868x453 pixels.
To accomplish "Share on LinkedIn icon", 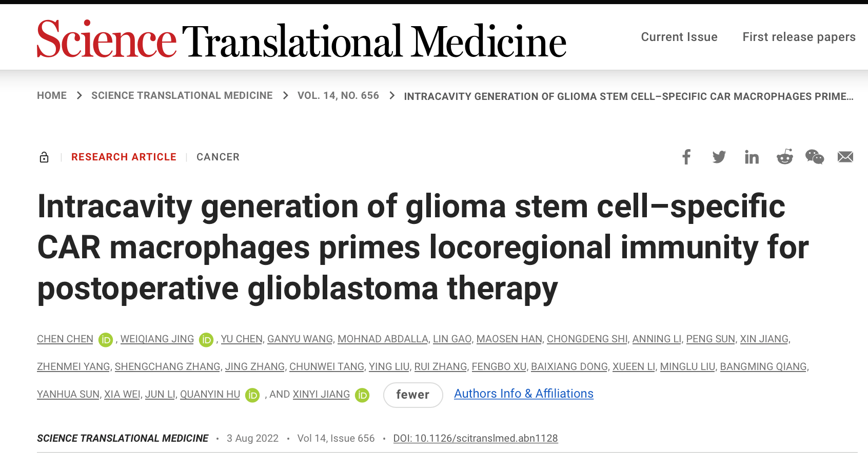I will point(752,157).
